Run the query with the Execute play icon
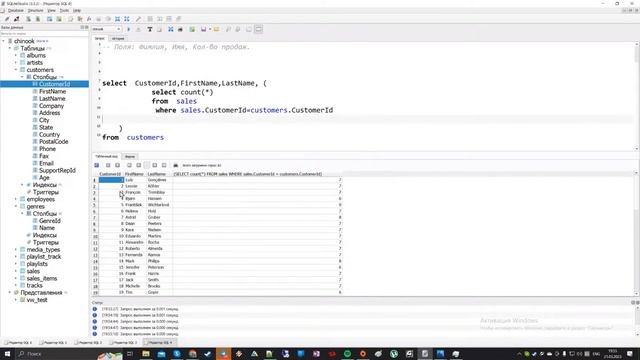The width and height of the screenshot is (640, 360). (x=129, y=29)
